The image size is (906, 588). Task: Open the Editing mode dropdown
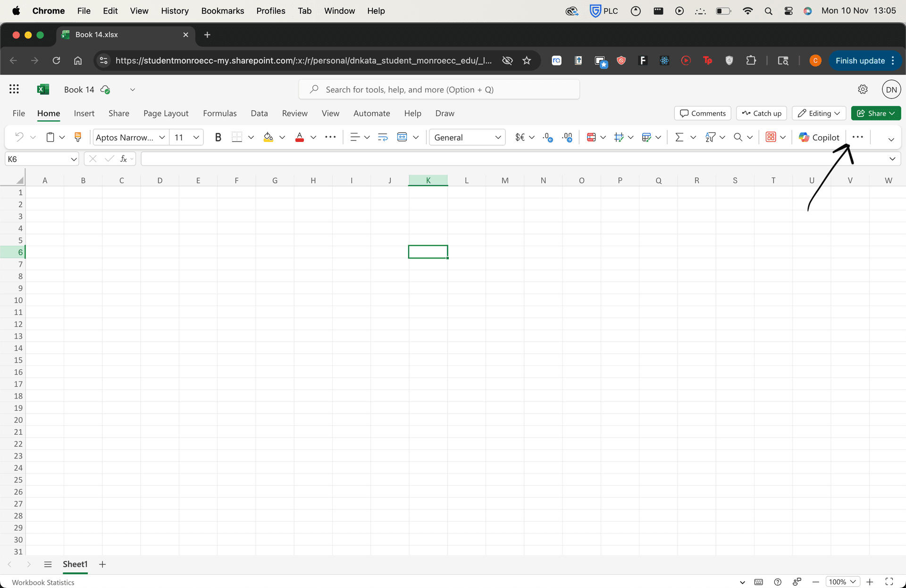[x=819, y=113]
